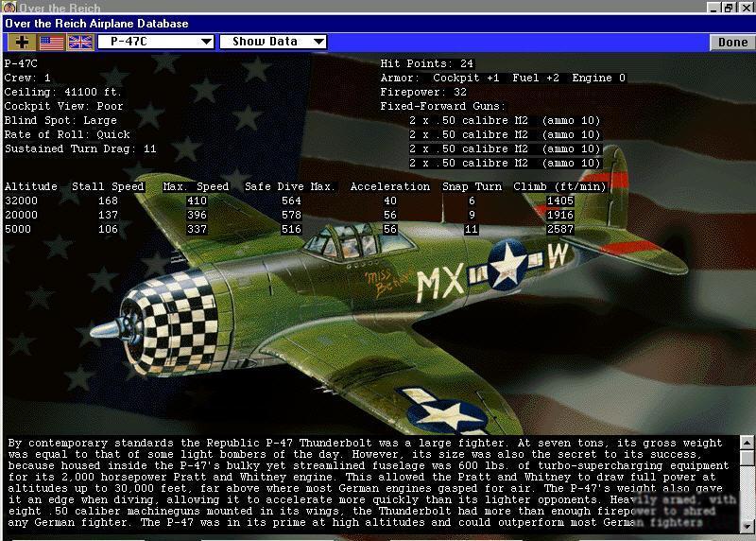Click the 'Max. Speed' column header

coord(196,186)
